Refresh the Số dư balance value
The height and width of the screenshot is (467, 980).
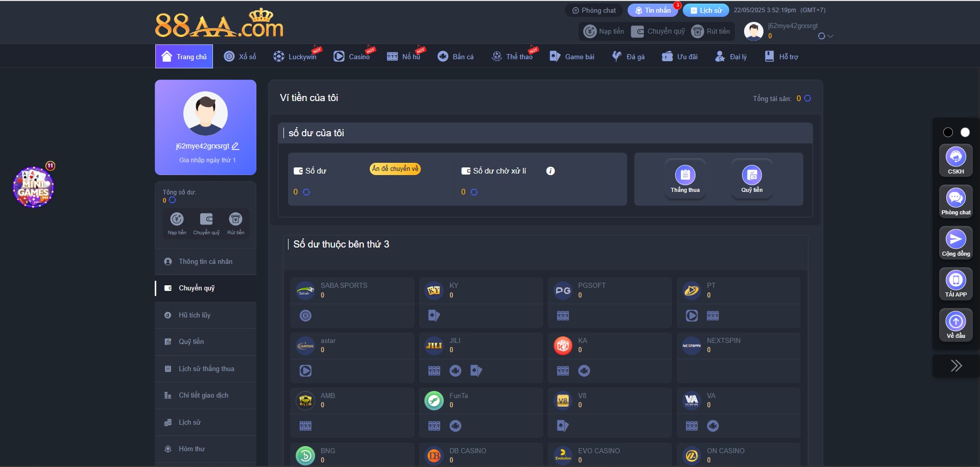[x=306, y=192]
